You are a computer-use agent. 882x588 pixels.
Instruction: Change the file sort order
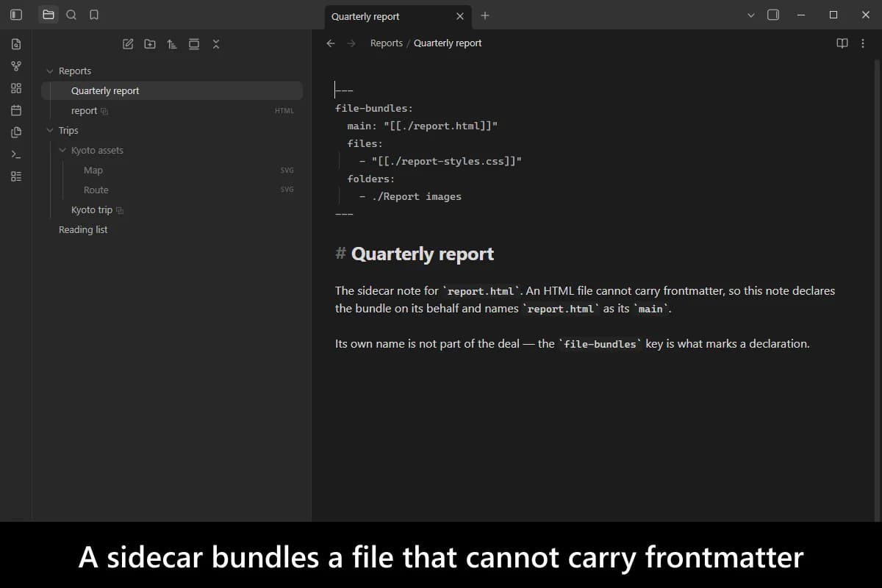tap(172, 44)
